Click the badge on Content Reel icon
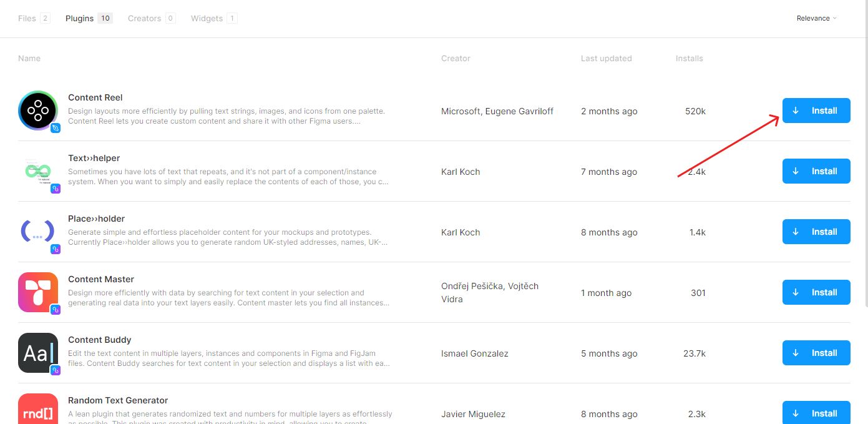The image size is (868, 424). tap(56, 128)
